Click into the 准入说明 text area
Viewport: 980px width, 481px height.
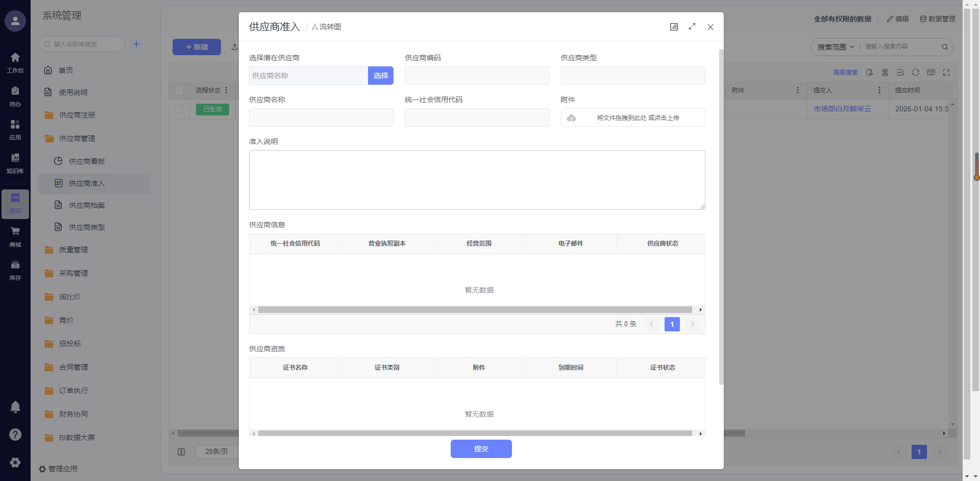pyautogui.click(x=477, y=180)
